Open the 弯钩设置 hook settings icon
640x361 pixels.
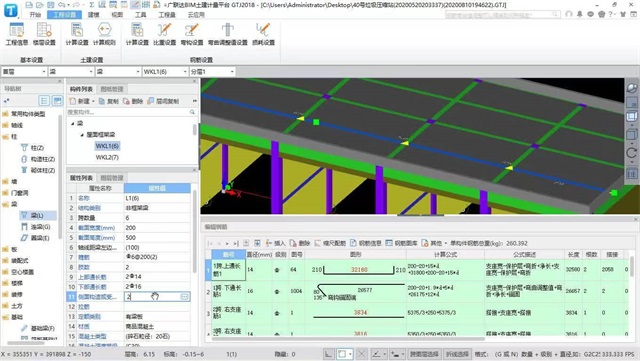pos(192,34)
